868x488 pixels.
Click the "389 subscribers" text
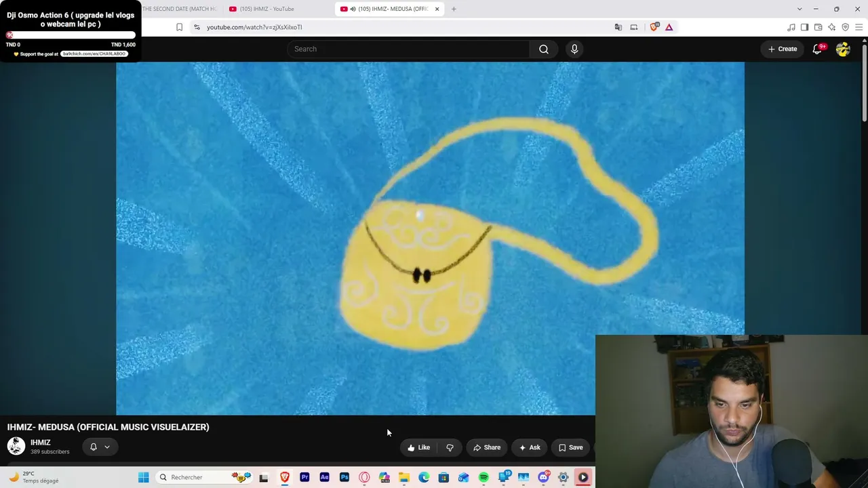[x=50, y=452]
